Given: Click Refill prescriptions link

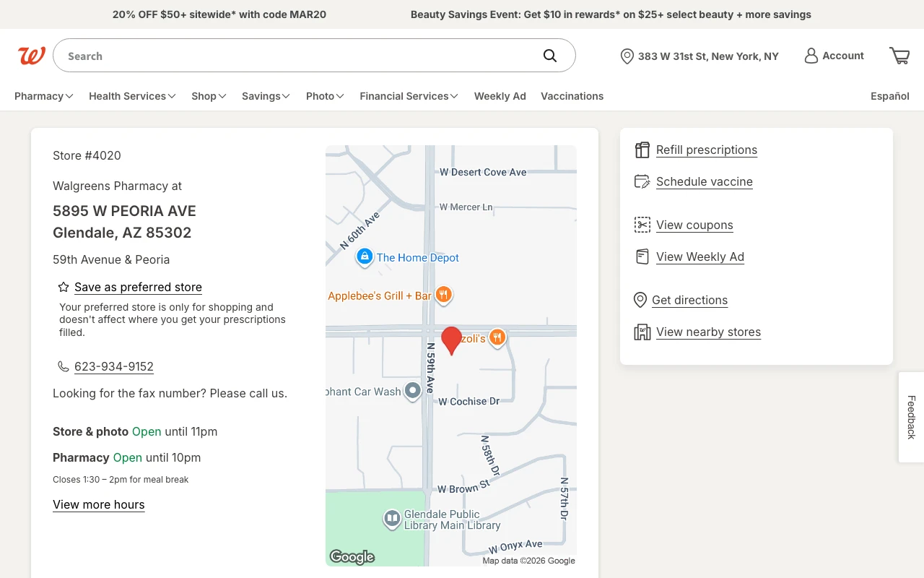Looking at the screenshot, I should click(706, 150).
